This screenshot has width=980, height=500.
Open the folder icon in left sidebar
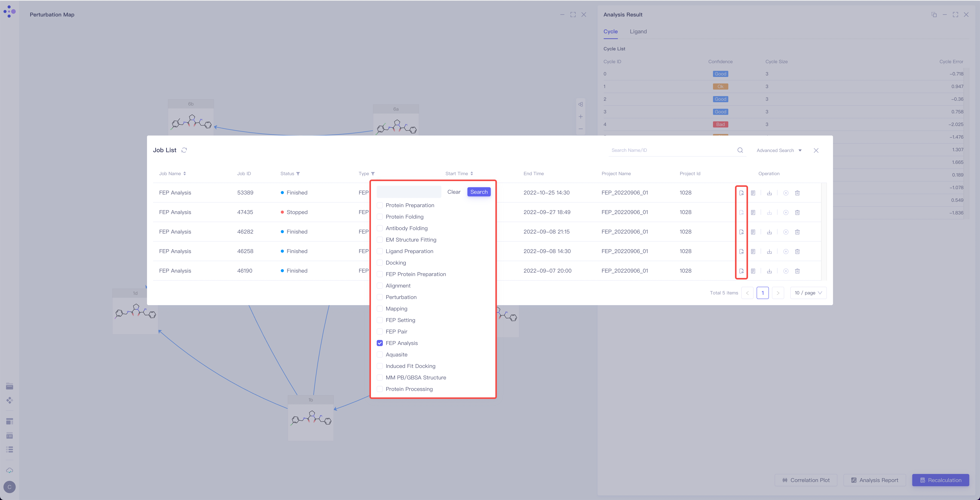pos(10,386)
